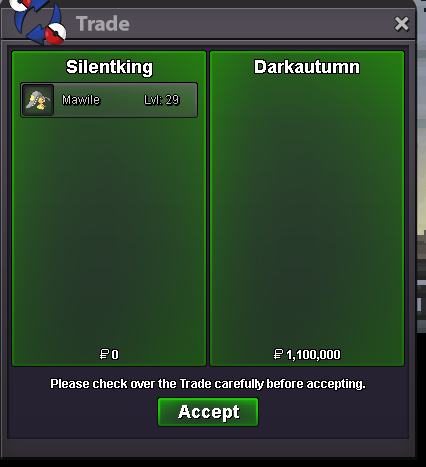This screenshot has height=467, width=426.
Task: Click Darkautumn's 1,100,000 money offer
Action: [313, 355]
